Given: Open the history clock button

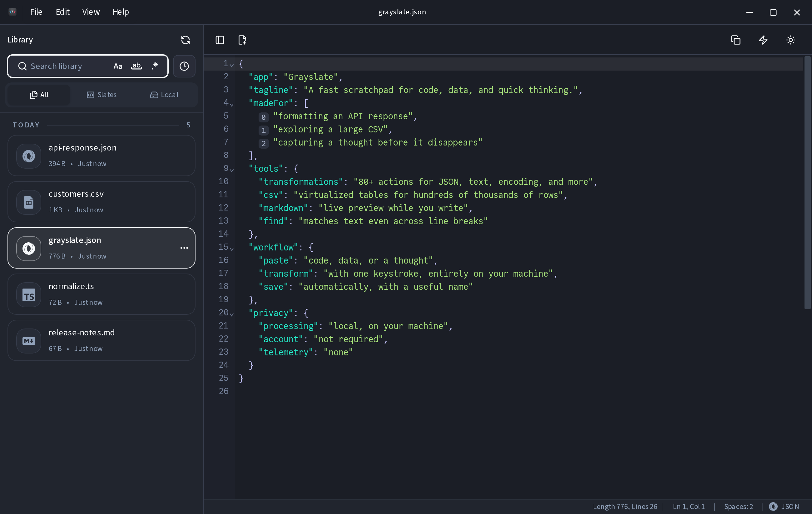Looking at the screenshot, I should point(184,66).
